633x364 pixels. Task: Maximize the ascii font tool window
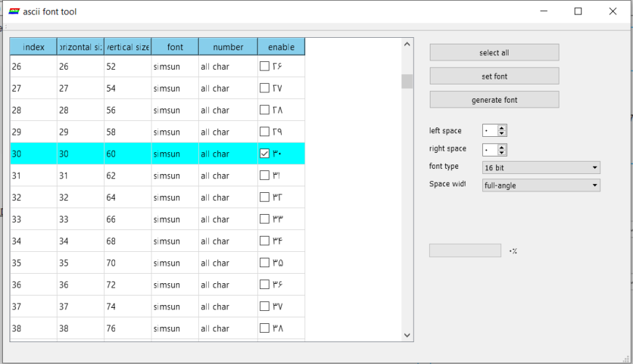[578, 12]
